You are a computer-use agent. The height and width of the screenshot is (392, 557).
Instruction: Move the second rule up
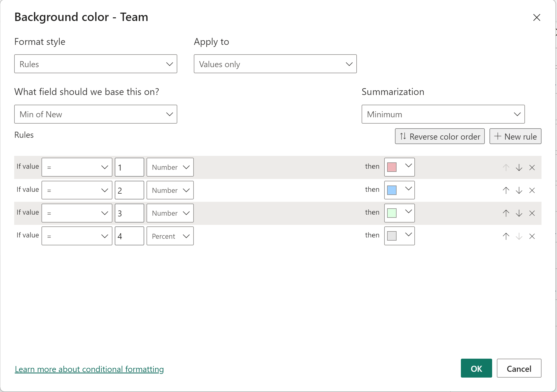[506, 190]
